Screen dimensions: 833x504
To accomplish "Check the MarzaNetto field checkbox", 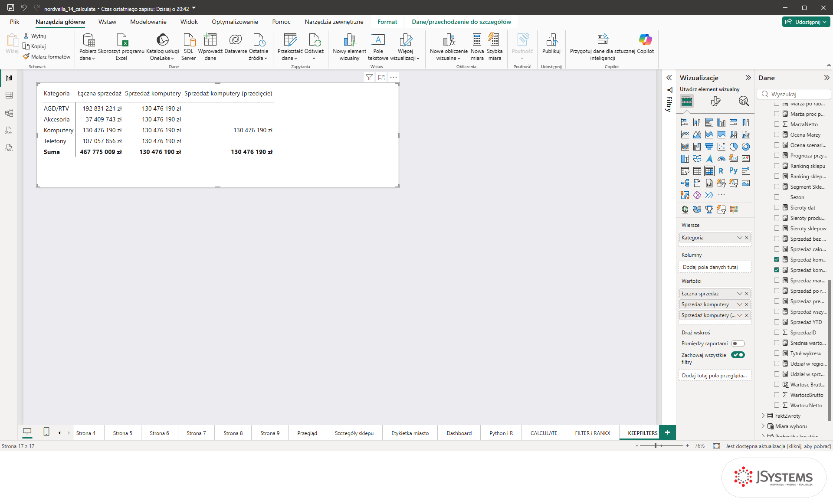I will (x=777, y=124).
